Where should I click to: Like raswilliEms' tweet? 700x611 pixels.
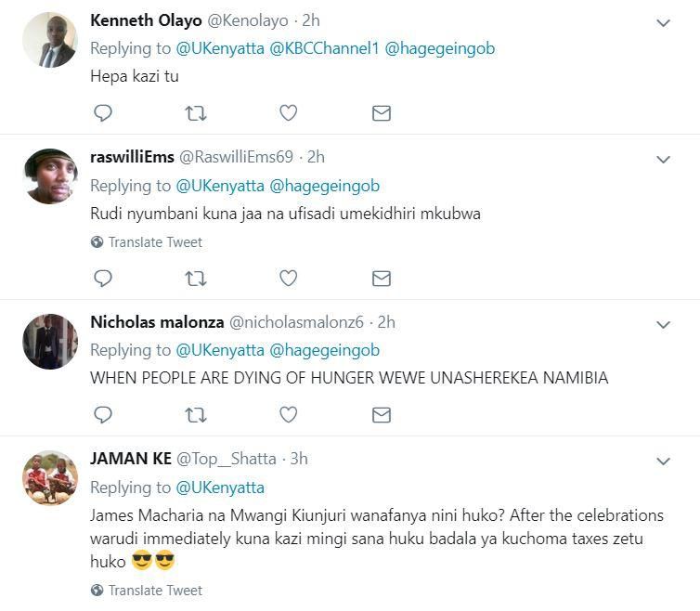click(288, 278)
